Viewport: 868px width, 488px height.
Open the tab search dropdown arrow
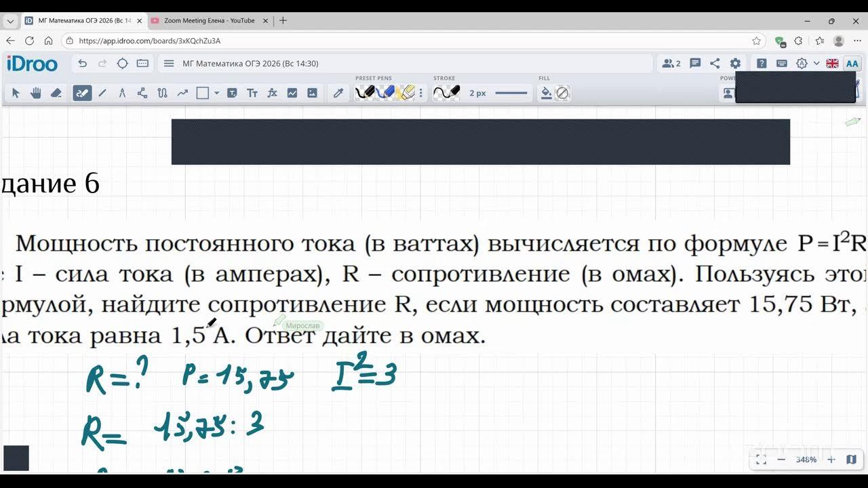pos(10,20)
